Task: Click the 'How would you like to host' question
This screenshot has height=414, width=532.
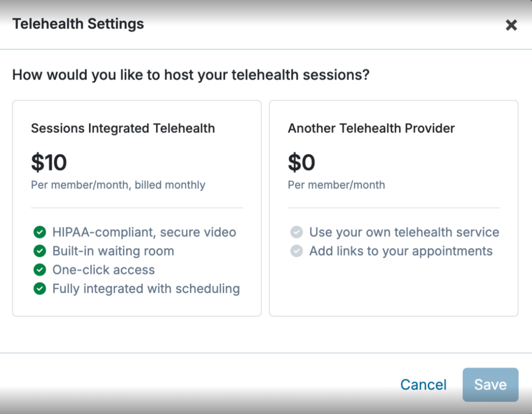Action: pyautogui.click(x=191, y=74)
